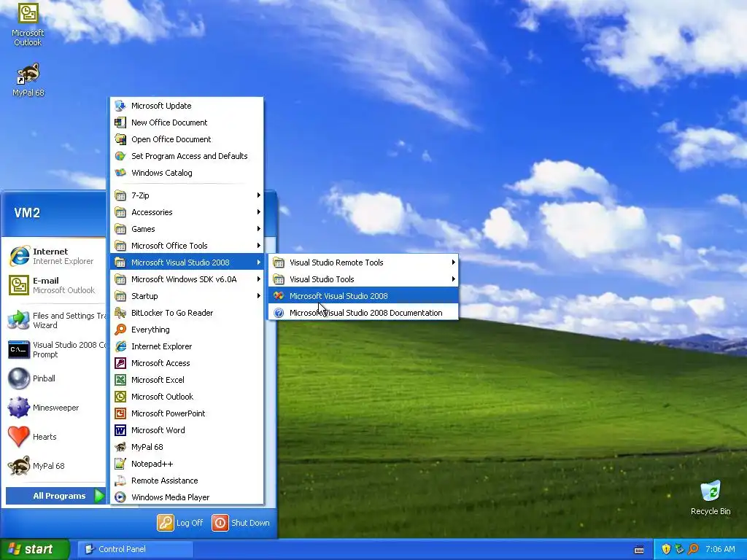Click Windows Media Player icon
The image size is (747, 560).
(x=120, y=497)
